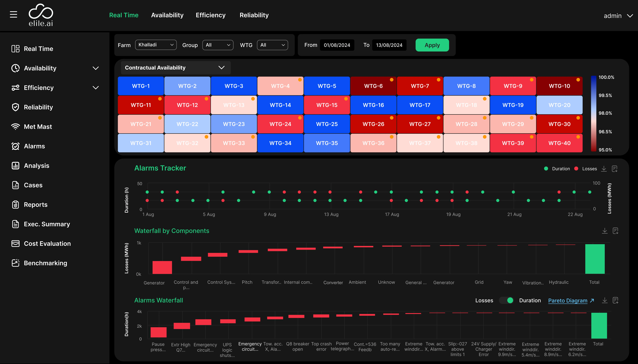Viewport: 638px width, 364px height.
Task: Click the Extr High Q7 bar in Alarms Waterfall
Action: coord(182,326)
